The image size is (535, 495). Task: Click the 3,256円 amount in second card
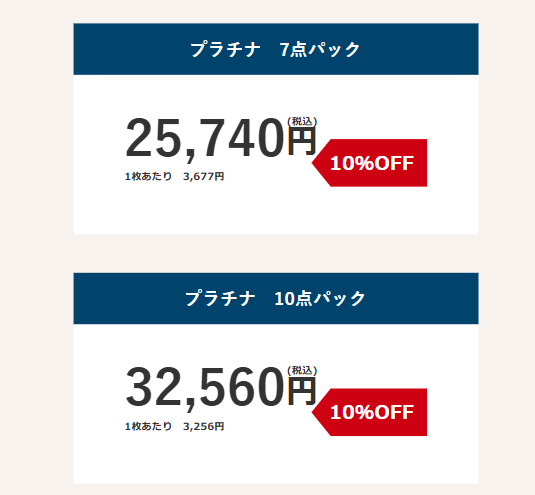203,426
